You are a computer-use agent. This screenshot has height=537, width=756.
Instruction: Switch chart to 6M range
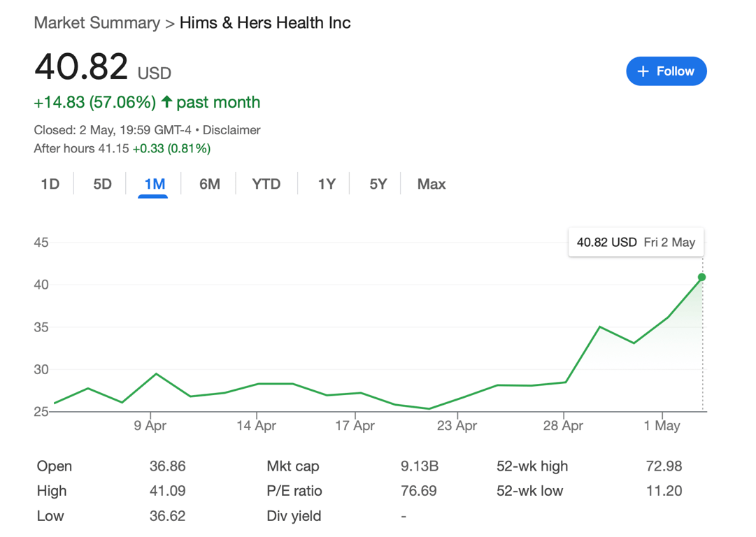(209, 184)
